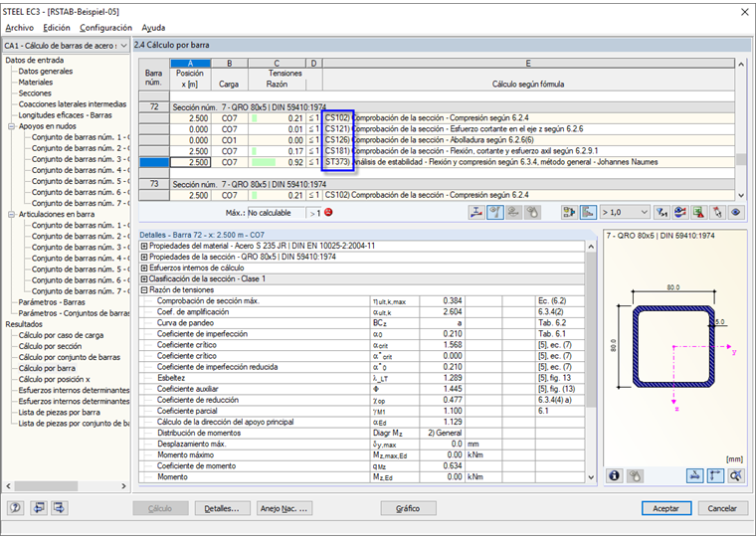Click Coeficiente de reducción value 0.477

coord(442,400)
